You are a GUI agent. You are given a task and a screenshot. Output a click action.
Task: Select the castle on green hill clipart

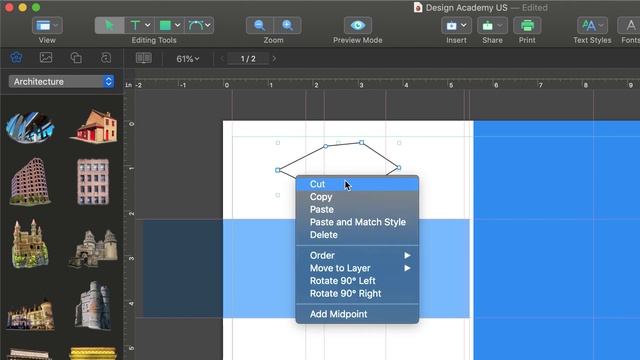pos(30,244)
